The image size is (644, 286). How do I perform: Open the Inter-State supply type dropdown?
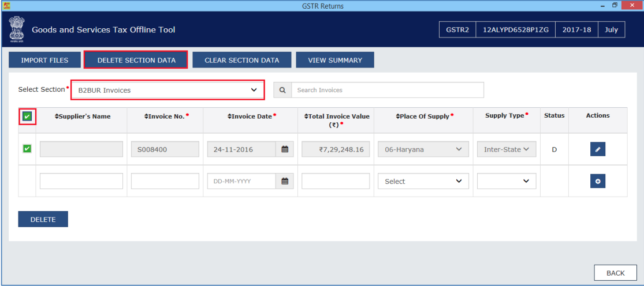tap(507, 149)
